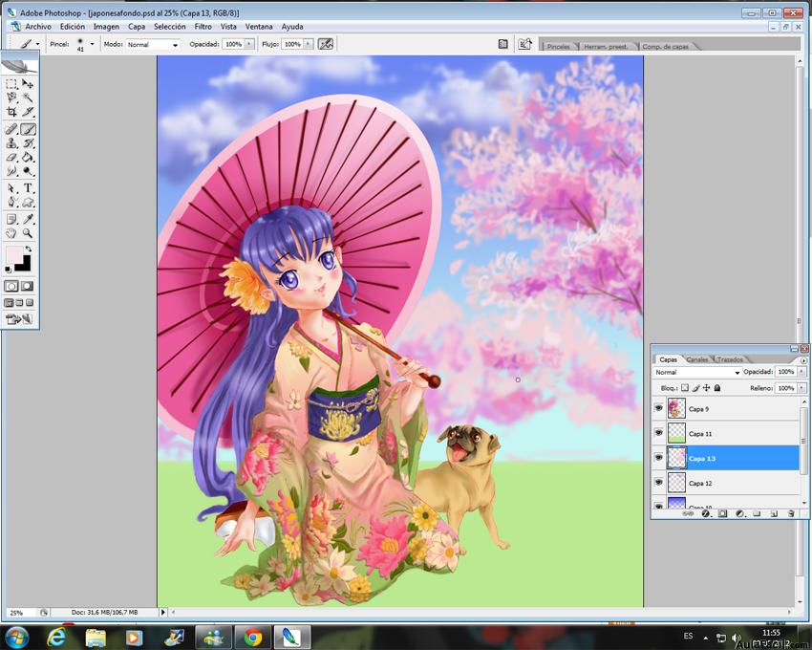812x650 pixels.
Task: Open the Modo blending mode dropdown
Action: 175,45
